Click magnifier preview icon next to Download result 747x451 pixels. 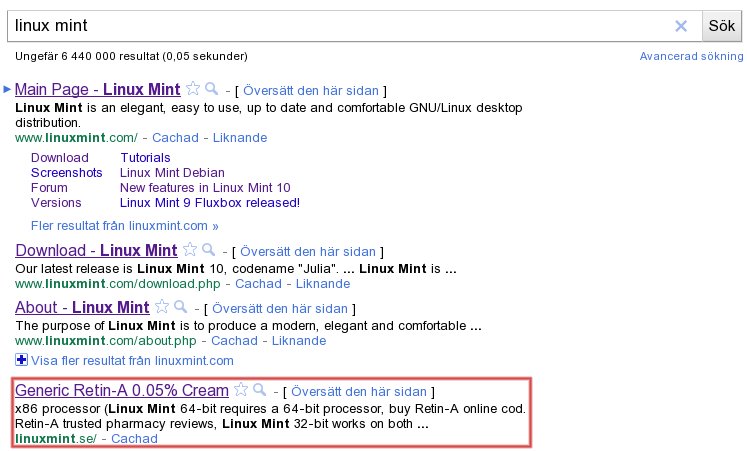pos(208,250)
